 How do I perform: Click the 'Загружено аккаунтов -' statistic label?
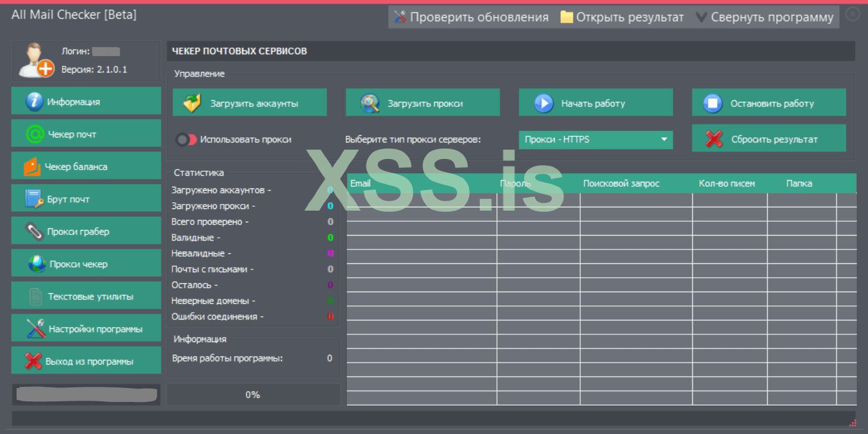coord(221,190)
